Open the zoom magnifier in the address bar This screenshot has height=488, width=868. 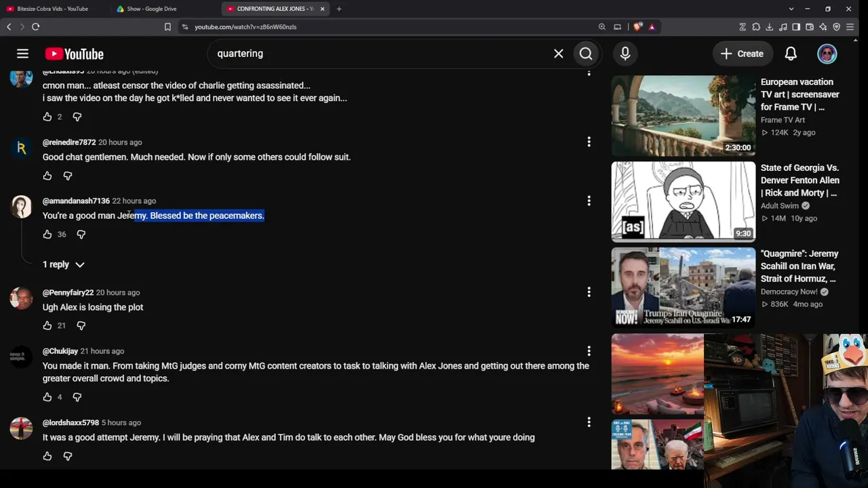point(602,27)
